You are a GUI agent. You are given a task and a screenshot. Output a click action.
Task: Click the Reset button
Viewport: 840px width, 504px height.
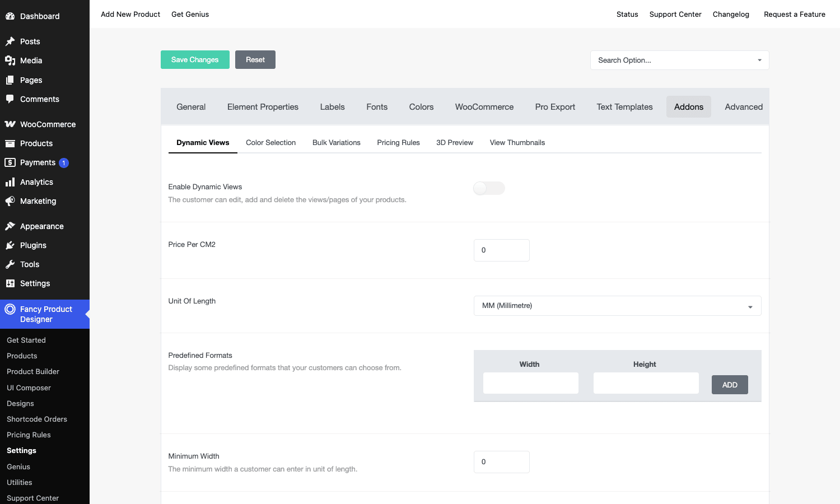(255, 60)
